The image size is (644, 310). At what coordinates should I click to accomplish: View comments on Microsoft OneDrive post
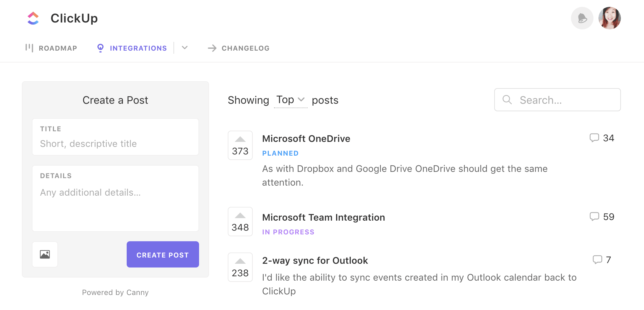coord(602,138)
